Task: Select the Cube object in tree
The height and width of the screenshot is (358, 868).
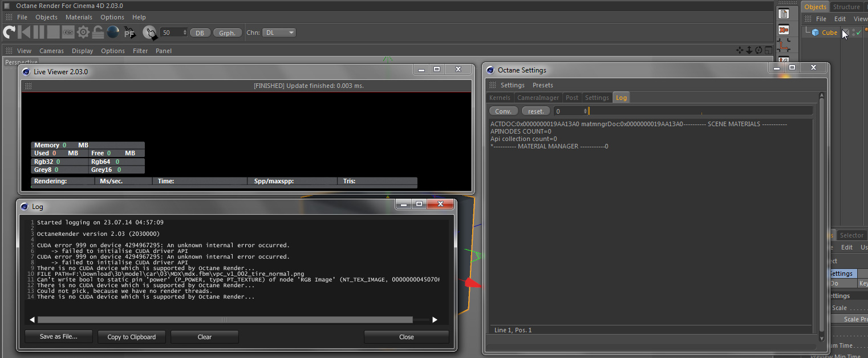Action: [x=829, y=33]
